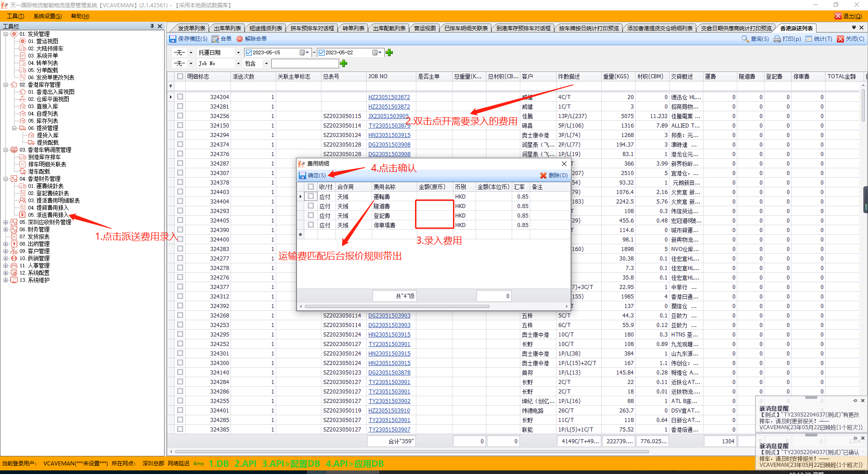Open the 系统设置(S) menu
The image size is (868, 474).
point(47,16)
